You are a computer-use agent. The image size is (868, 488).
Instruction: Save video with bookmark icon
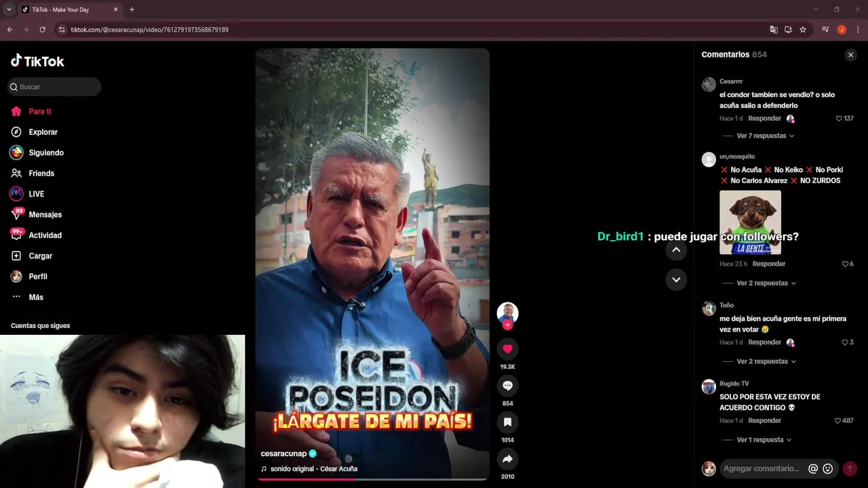pyautogui.click(x=507, y=422)
